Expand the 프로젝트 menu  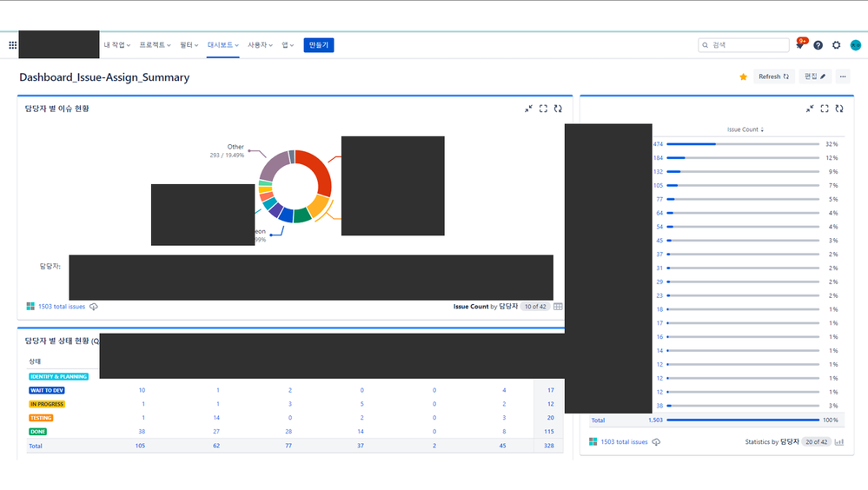155,45
